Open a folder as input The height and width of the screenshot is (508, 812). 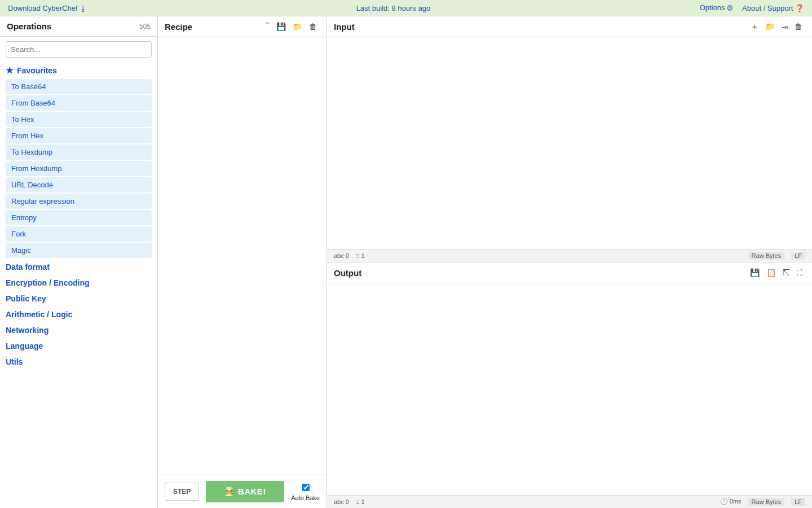coord(770,27)
